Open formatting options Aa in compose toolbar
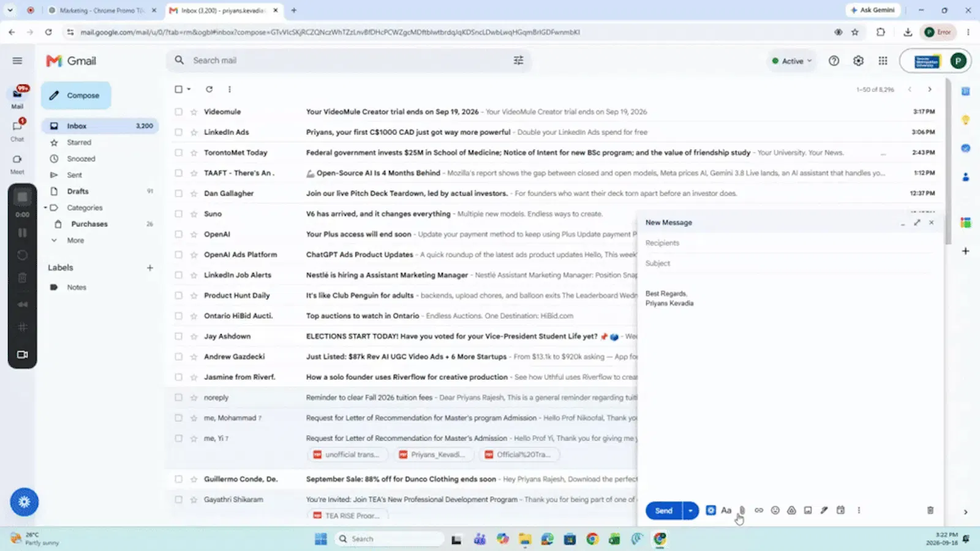The width and height of the screenshot is (980, 551). [x=726, y=510]
